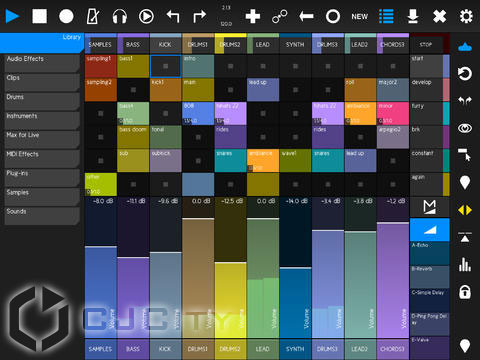Click the pointer selection icon
Image resolution: width=480 pixels, height=360 pixels.
465,155
